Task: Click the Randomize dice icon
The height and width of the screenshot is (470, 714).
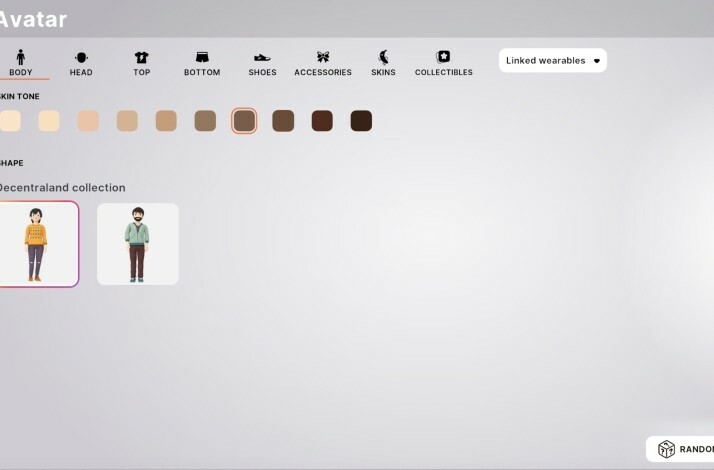Action: 666,449
